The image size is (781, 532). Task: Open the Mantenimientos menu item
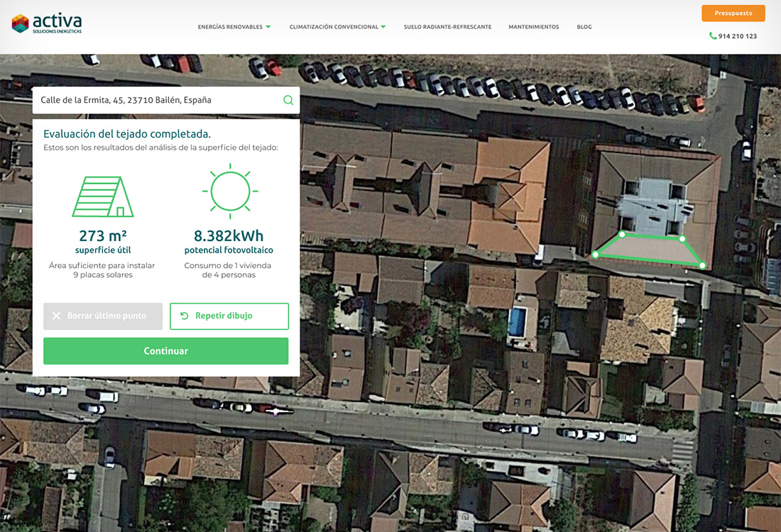tap(533, 27)
